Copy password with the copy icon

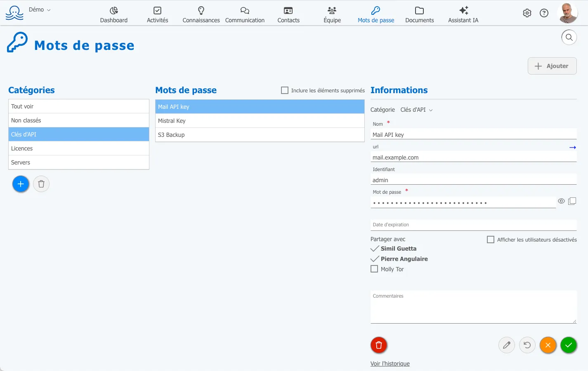point(572,201)
